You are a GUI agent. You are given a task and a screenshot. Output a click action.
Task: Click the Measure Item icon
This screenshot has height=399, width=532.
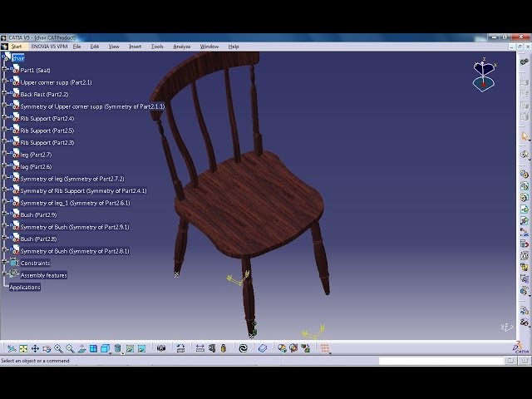coord(212,348)
